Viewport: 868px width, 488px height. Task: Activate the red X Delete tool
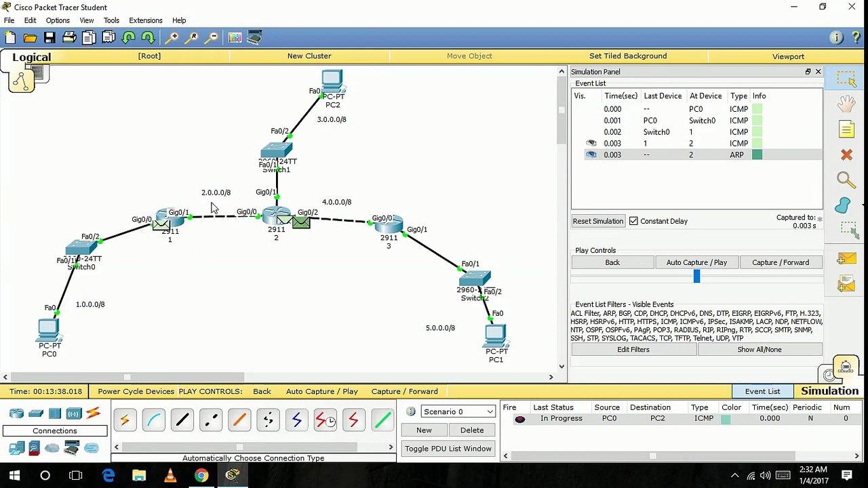(846, 155)
